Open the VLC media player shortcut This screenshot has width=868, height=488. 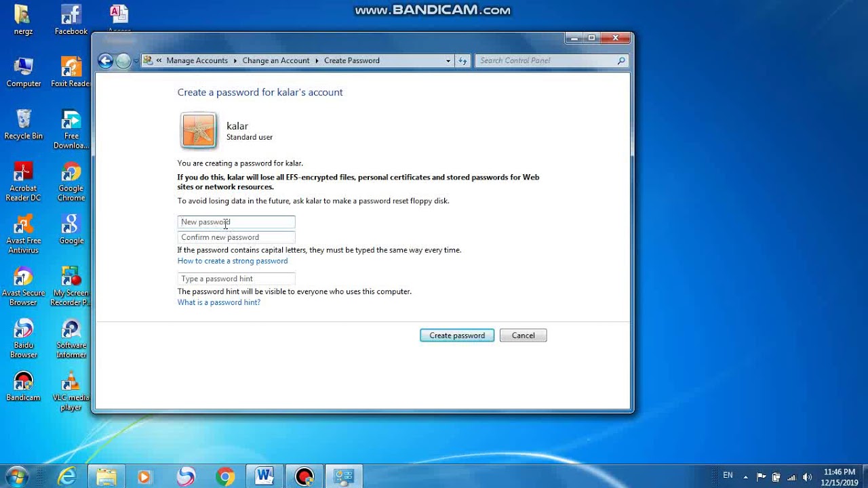71,391
